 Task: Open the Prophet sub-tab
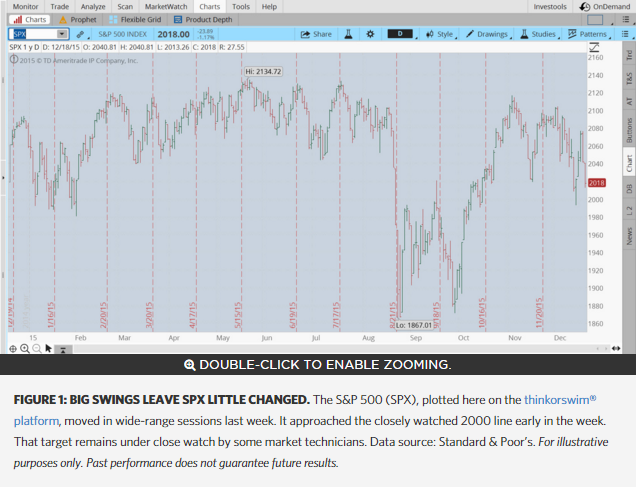pos(78,20)
